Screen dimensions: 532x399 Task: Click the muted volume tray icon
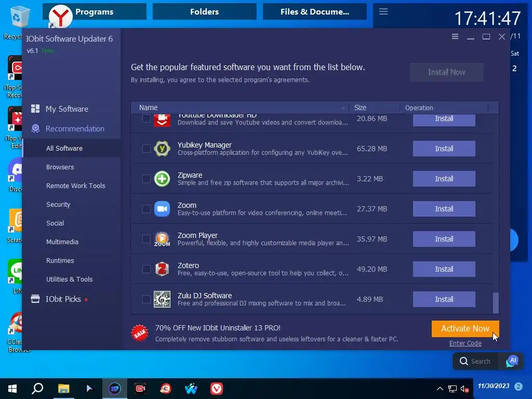pos(464,389)
